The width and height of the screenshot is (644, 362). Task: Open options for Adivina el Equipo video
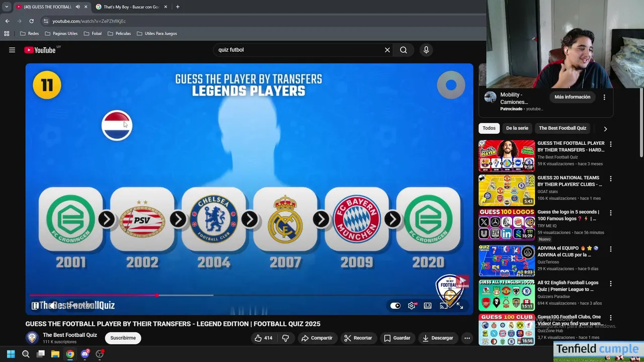tap(611, 249)
